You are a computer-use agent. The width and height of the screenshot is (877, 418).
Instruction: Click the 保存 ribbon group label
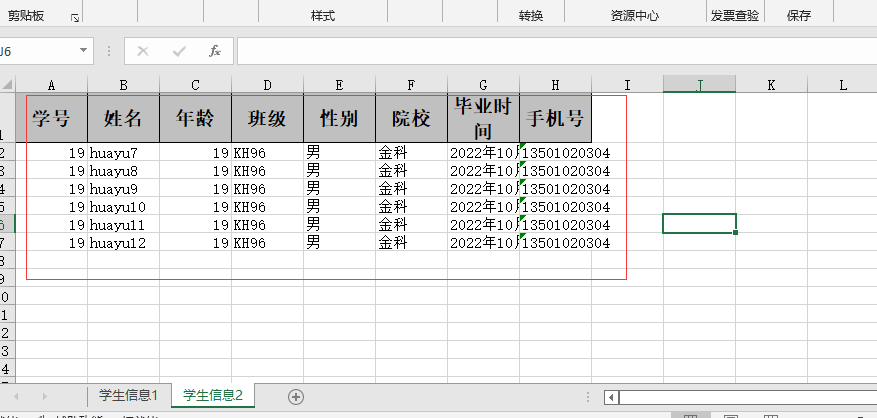click(x=798, y=16)
